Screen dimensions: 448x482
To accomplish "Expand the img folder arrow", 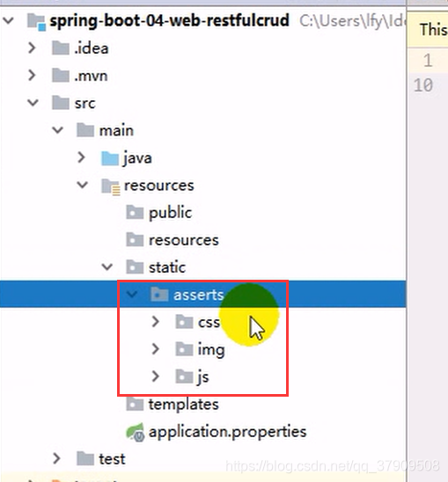I will tap(156, 349).
